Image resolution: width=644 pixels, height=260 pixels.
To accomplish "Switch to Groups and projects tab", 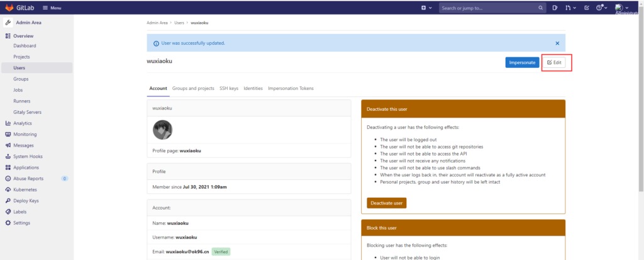I will pyautogui.click(x=193, y=88).
